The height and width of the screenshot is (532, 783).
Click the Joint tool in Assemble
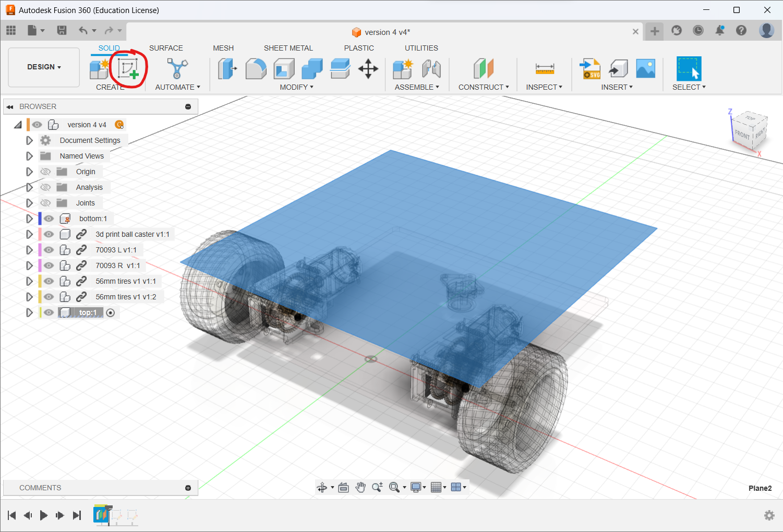pos(431,68)
